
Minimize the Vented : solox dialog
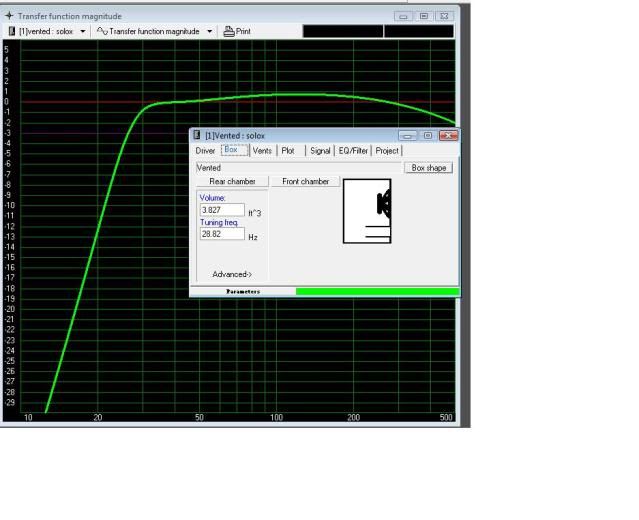point(407,136)
